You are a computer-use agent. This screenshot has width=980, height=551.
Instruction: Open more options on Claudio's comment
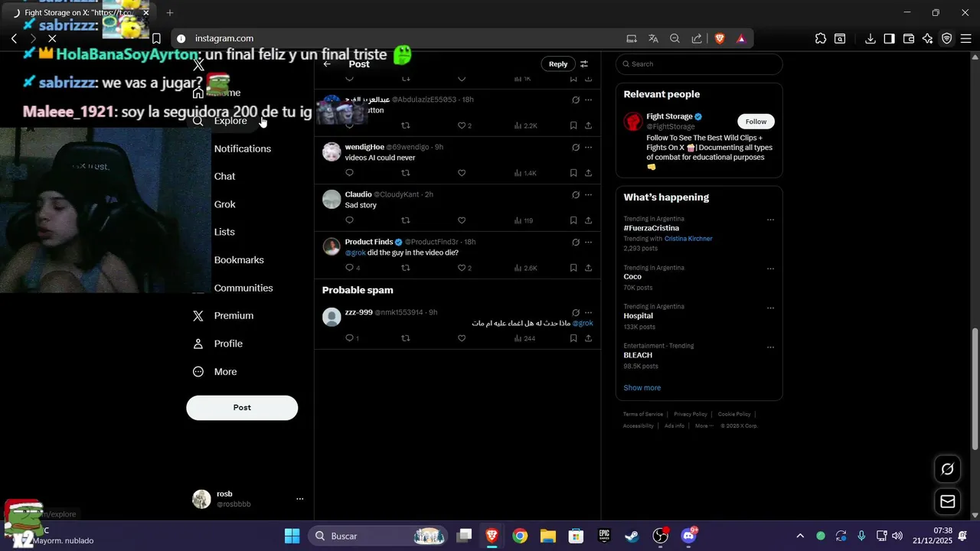pos(588,194)
